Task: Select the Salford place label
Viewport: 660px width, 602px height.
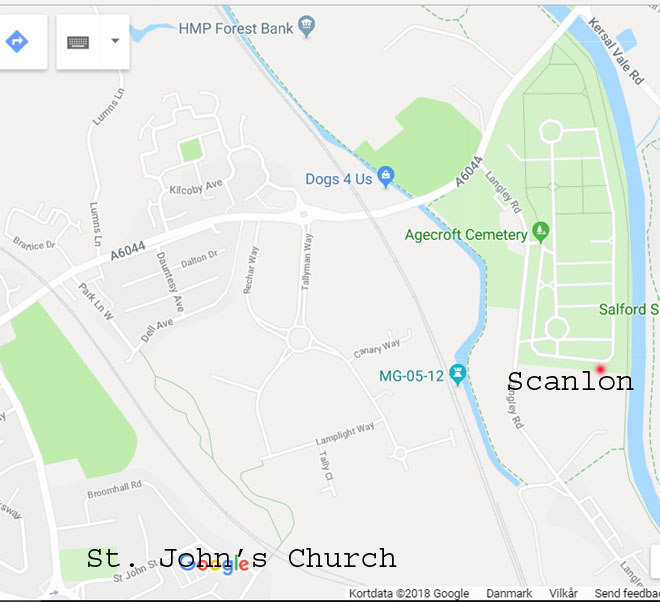Action: pyautogui.click(x=629, y=309)
